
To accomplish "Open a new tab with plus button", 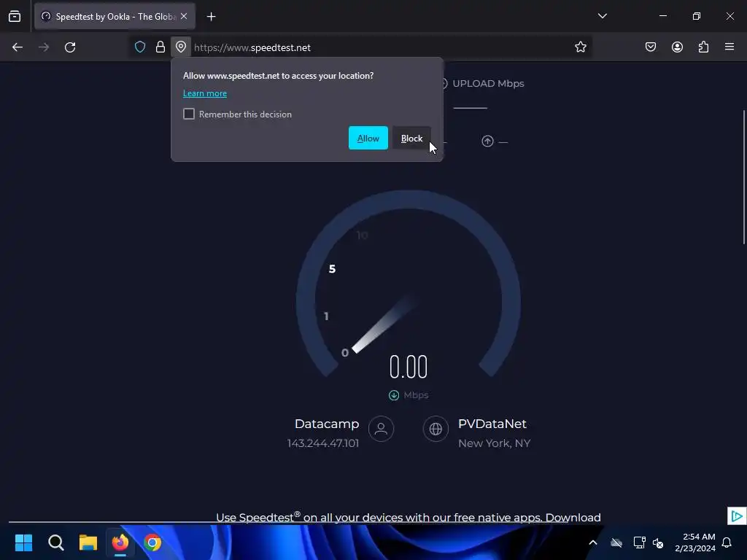I will click(x=211, y=17).
